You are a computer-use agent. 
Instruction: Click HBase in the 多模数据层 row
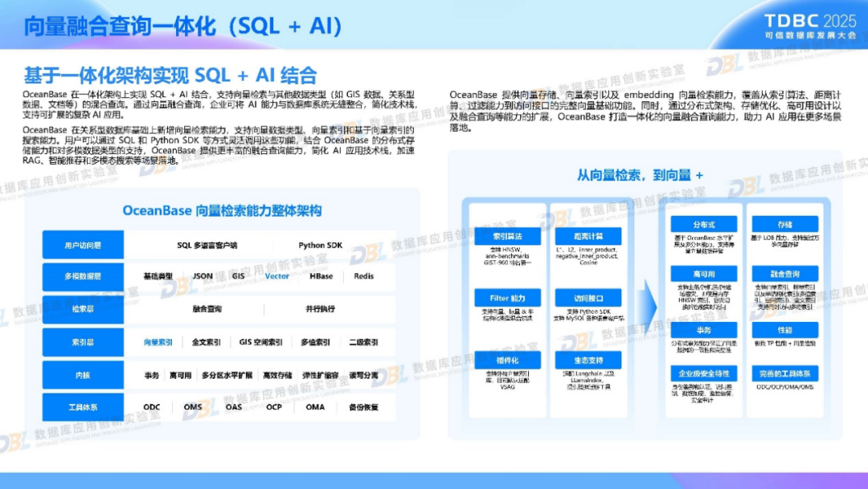(321, 276)
